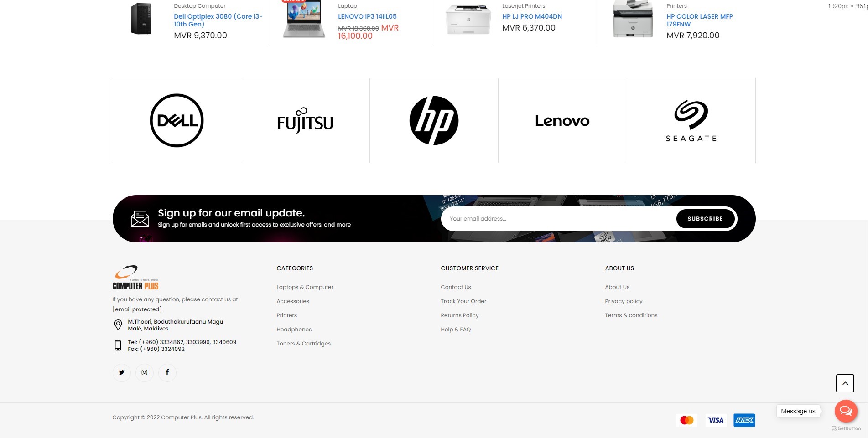Click the MVR 7,920.00 price
This screenshot has height=438, width=868.
pyautogui.click(x=693, y=36)
